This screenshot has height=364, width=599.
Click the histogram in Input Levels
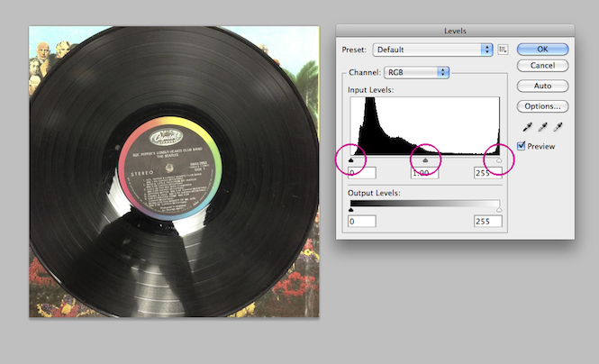click(x=425, y=126)
